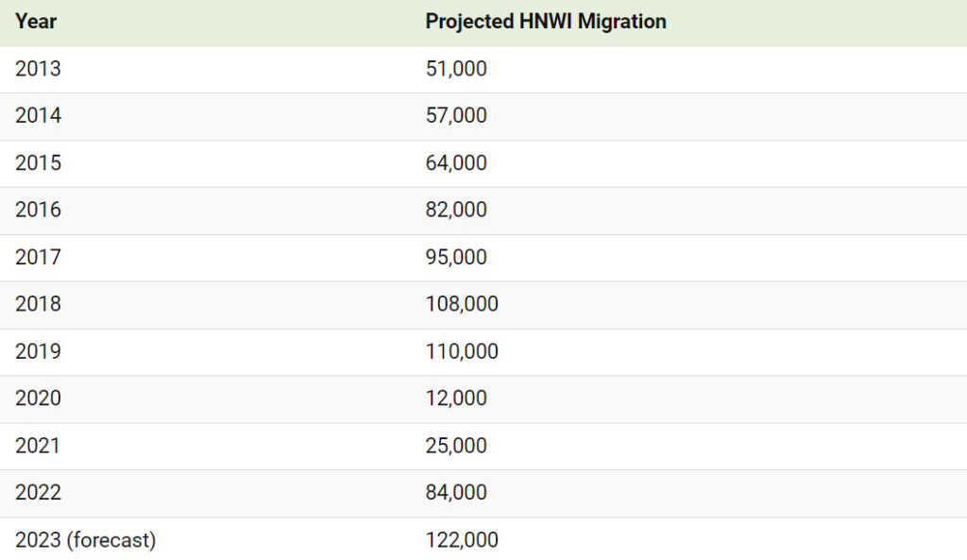967x560 pixels.
Task: Click the 110,000 value for 2019
Action: 462,351
